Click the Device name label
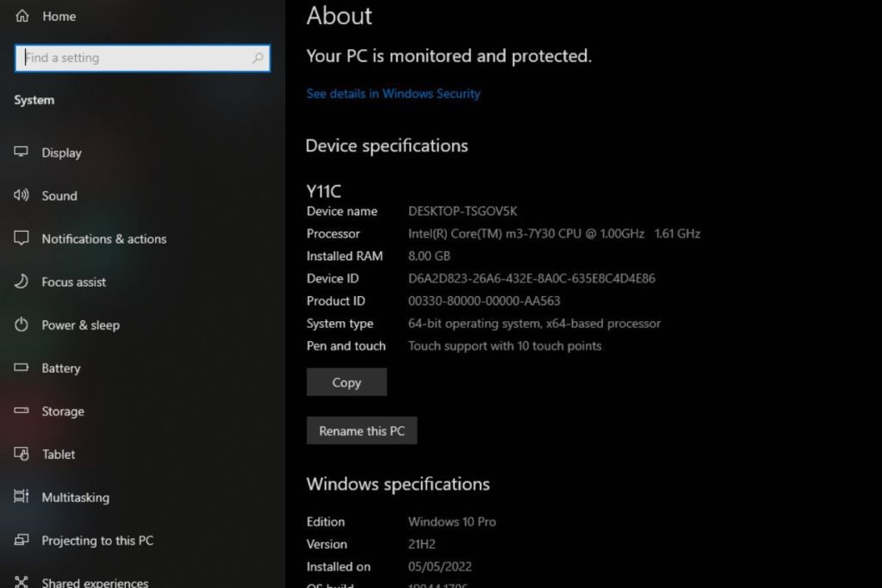The image size is (882, 588). tap(342, 212)
